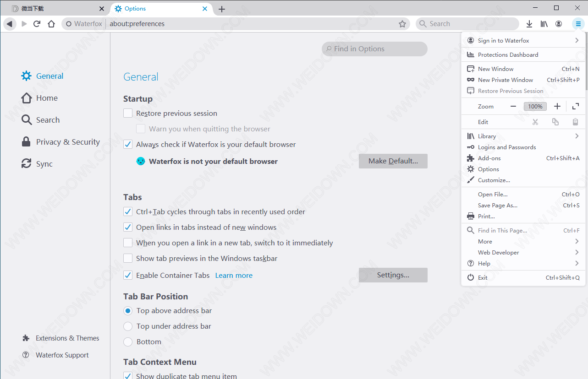588x379 pixels.
Task: Reset zoom via 100% button
Action: pos(535,106)
